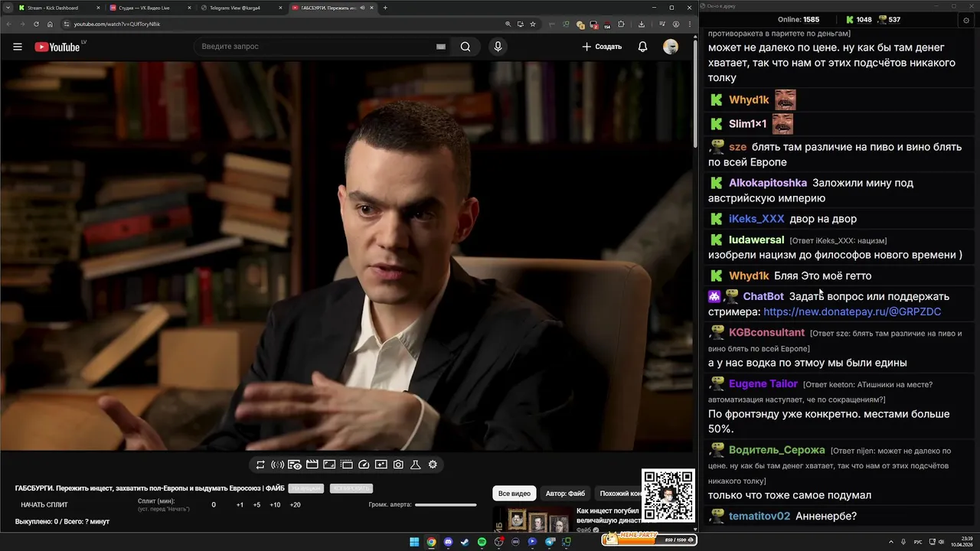Open the video toolbar settings gear
The height and width of the screenshot is (551, 980).
[x=433, y=465]
